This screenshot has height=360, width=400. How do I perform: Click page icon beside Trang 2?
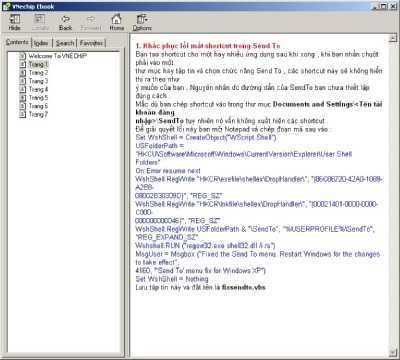[23, 73]
